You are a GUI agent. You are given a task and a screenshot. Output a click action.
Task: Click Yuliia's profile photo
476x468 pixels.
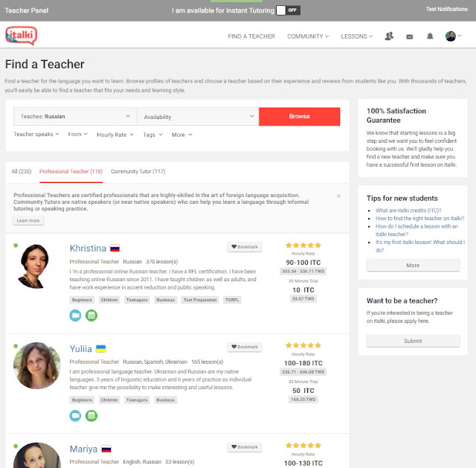[x=36, y=365]
